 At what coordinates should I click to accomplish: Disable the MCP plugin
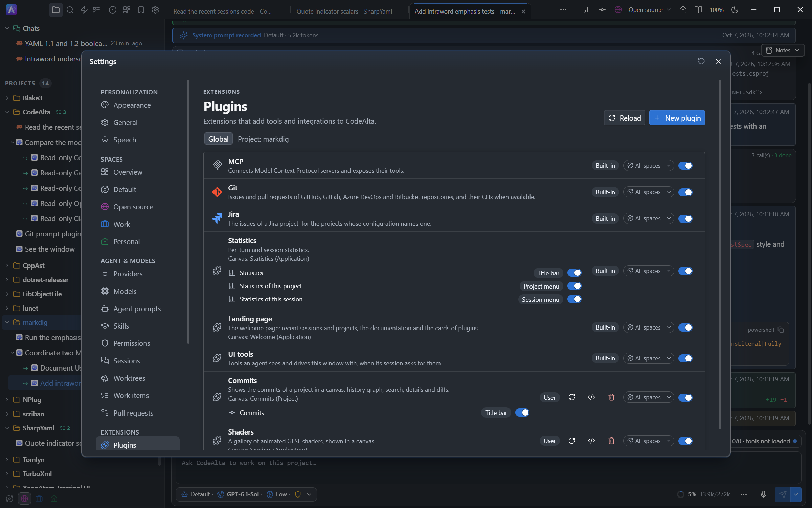pyautogui.click(x=685, y=166)
